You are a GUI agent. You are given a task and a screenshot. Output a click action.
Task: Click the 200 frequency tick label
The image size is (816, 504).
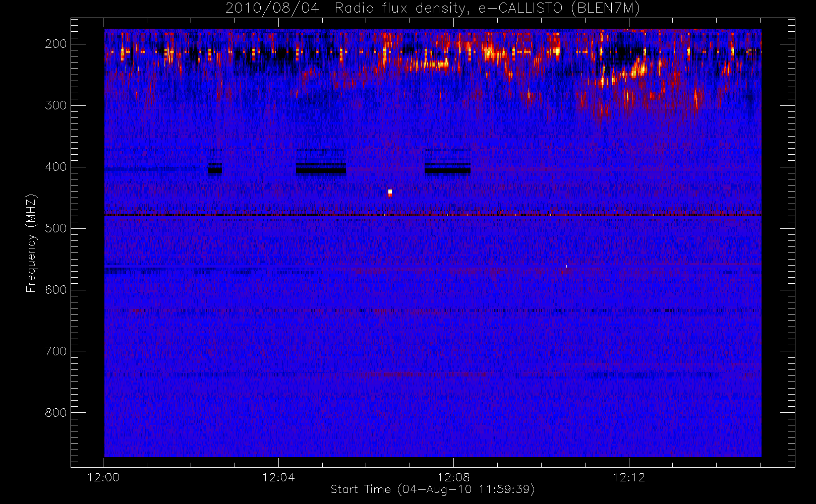[x=55, y=44]
